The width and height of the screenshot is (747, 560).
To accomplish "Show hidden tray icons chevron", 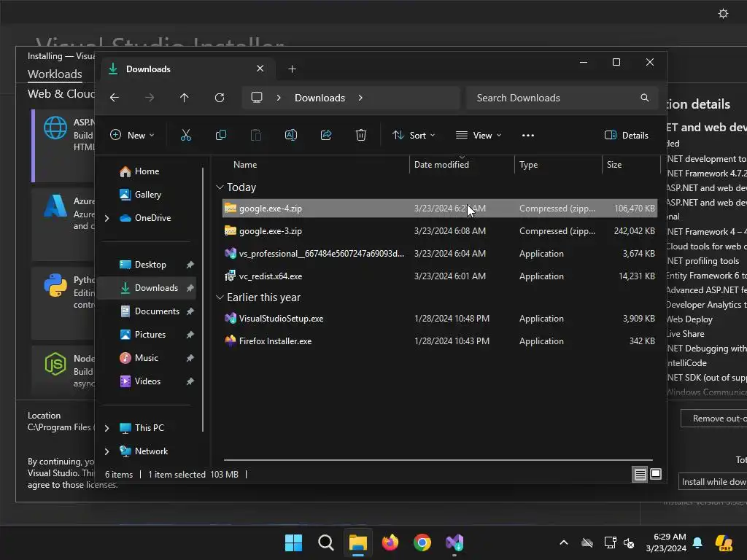I will pos(564,542).
